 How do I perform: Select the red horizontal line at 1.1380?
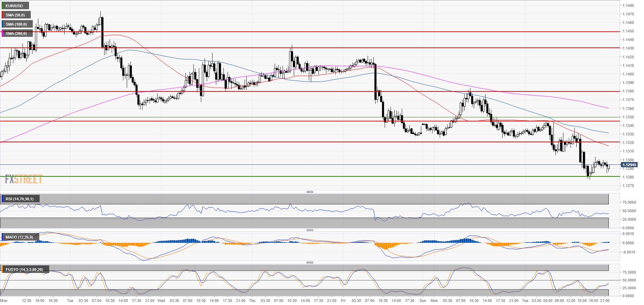307,91
